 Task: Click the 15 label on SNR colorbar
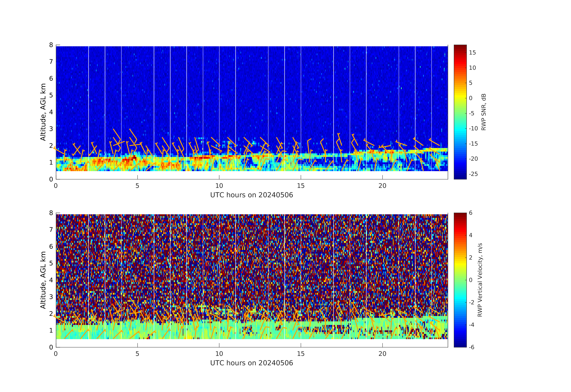472,53
